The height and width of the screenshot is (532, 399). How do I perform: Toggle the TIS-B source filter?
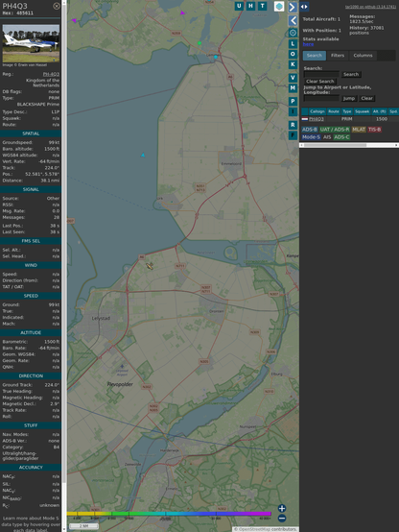pyautogui.click(x=374, y=130)
